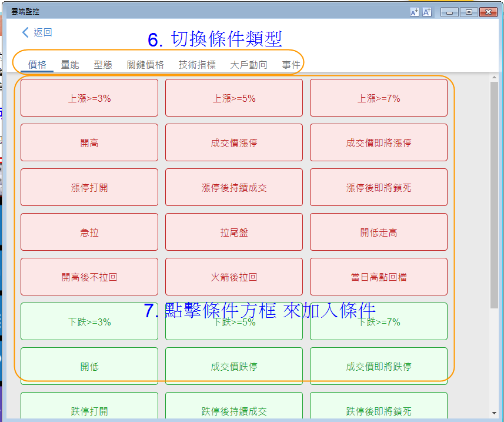Click the back arrow 返回 icon
Image resolution: width=504 pixels, height=422 pixels.
tap(25, 32)
